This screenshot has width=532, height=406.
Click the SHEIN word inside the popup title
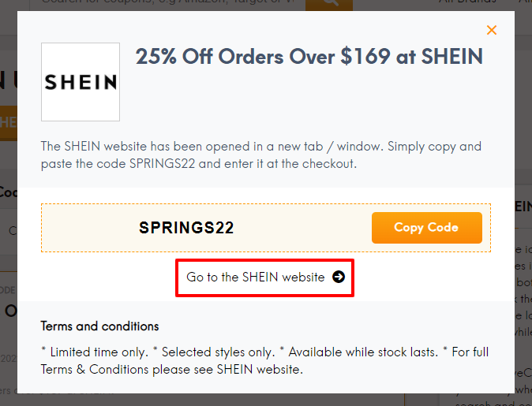pyautogui.click(x=452, y=56)
